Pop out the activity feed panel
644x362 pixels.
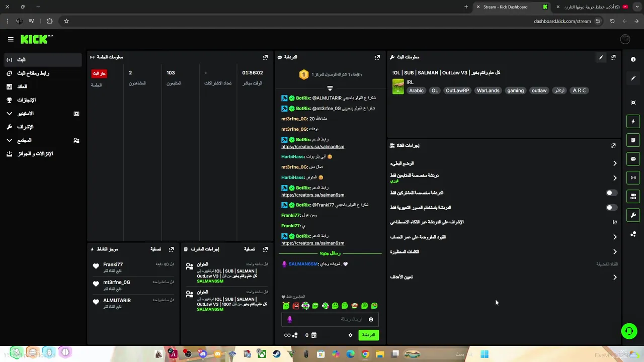point(172,249)
